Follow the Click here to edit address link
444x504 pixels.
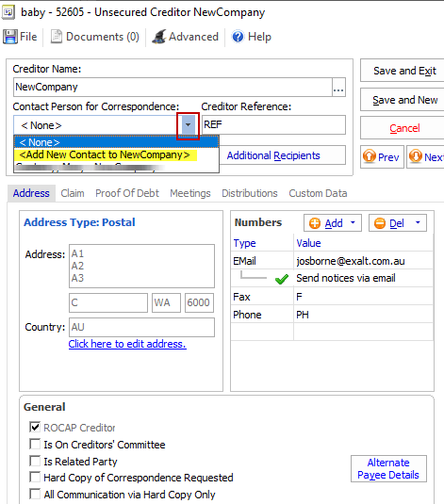click(x=127, y=344)
